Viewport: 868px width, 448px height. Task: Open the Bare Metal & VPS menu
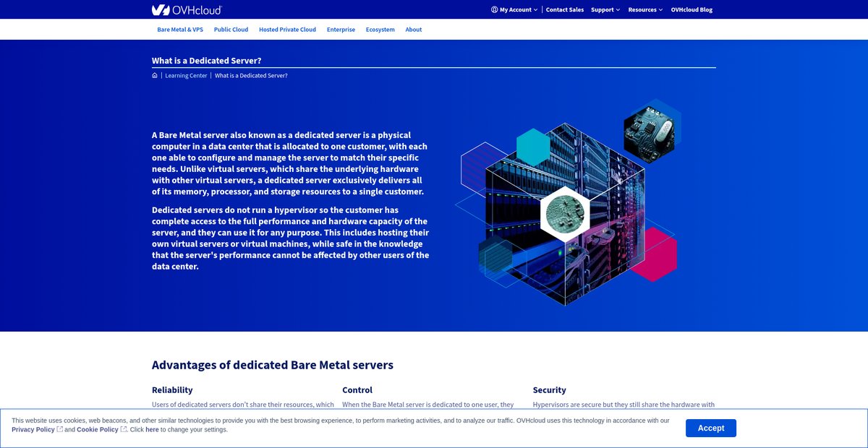tap(180, 30)
